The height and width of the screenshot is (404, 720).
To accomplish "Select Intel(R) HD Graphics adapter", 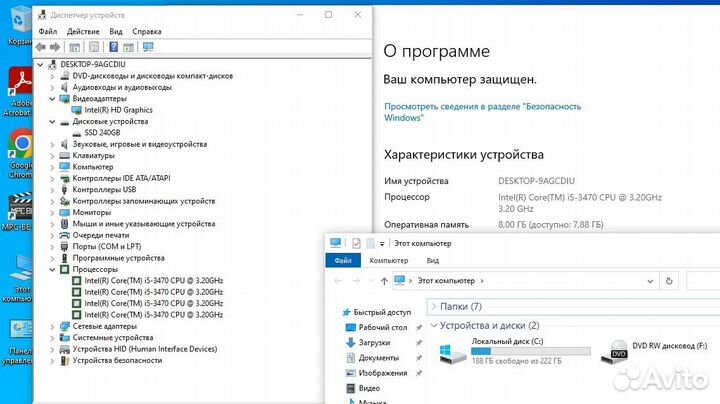I will coord(118,110).
